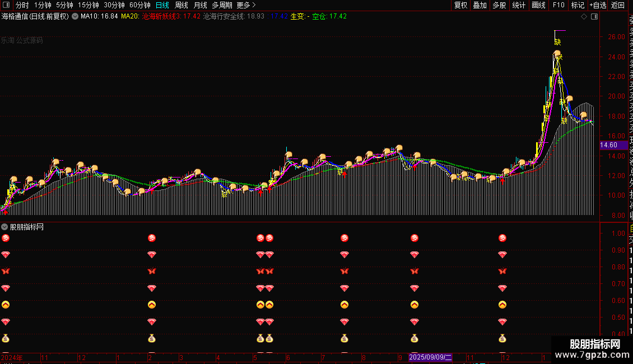633x364 pixels.
Task: Click the 股朋指标网 sub-chart title
Action: [x=27, y=227]
